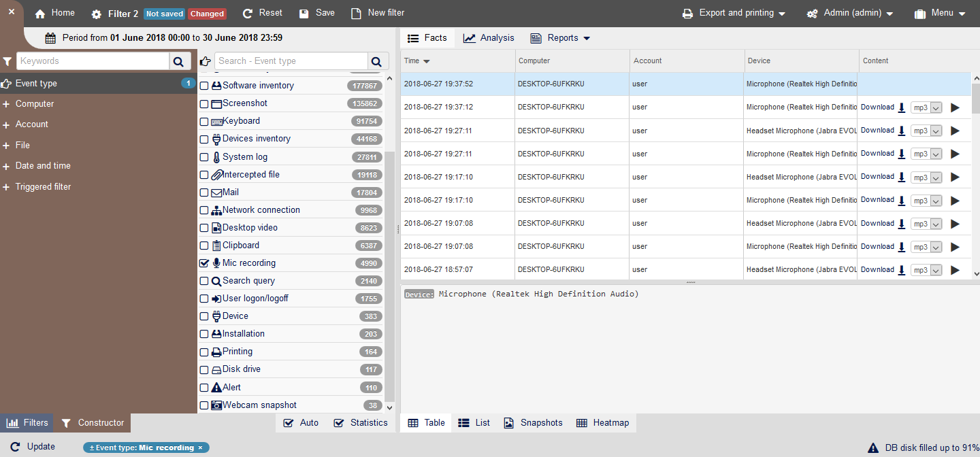Open the Export and printing dropdown
Image resolution: width=980 pixels, height=457 pixels.
(x=734, y=14)
